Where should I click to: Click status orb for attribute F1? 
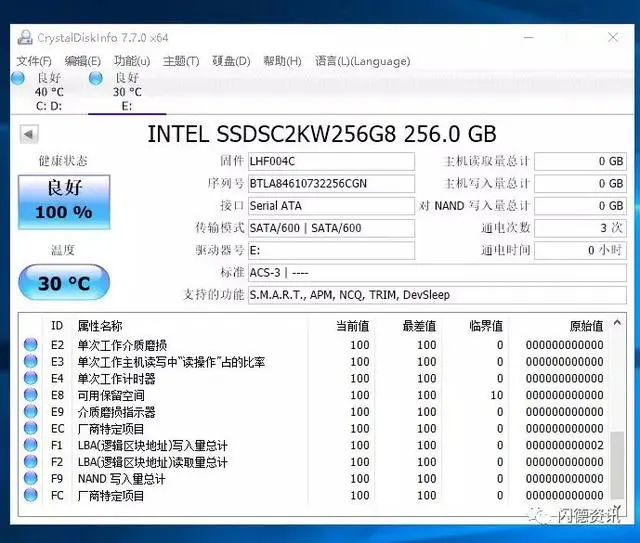pos(31,445)
